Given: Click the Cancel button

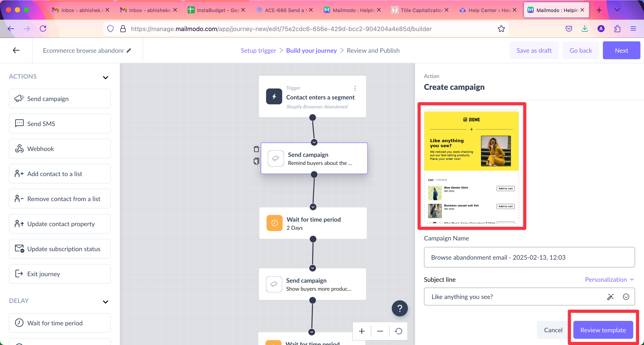Looking at the screenshot, I should (553, 330).
